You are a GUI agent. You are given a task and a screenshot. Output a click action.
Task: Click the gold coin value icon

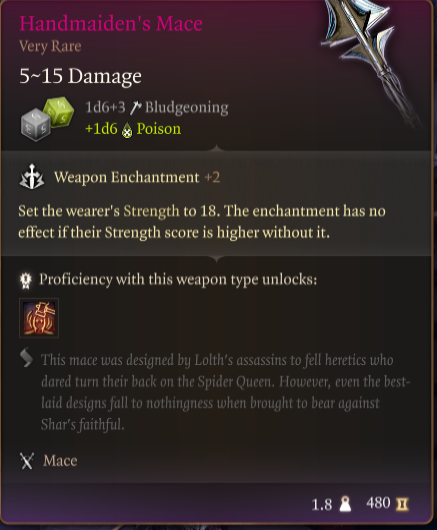402,504
